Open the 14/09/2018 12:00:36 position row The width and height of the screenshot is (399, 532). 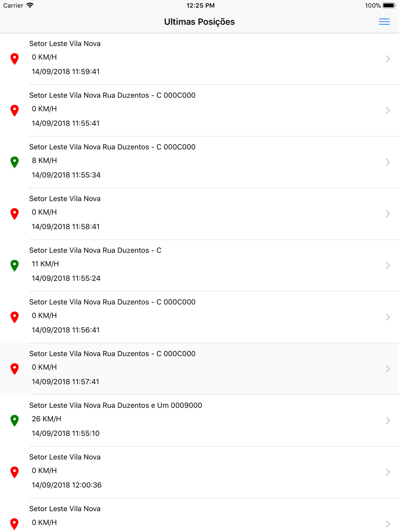pyautogui.click(x=199, y=472)
